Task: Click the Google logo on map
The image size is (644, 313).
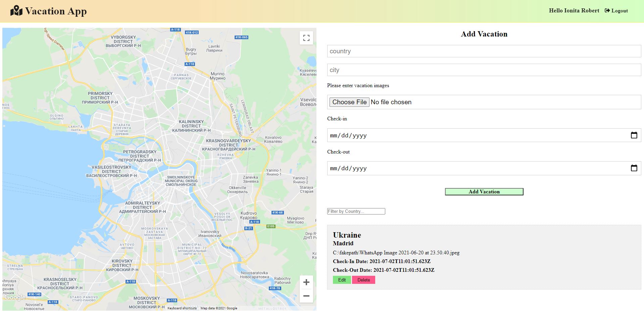Action: pos(15,298)
